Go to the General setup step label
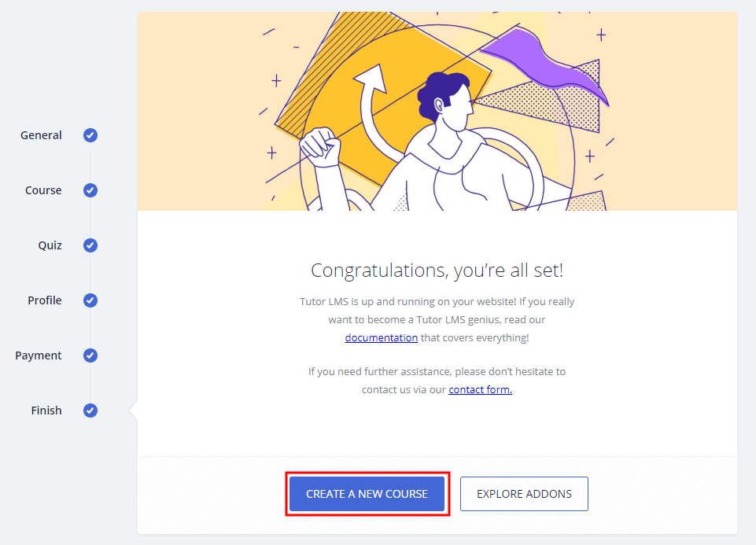The width and height of the screenshot is (756, 545). pyautogui.click(x=41, y=135)
